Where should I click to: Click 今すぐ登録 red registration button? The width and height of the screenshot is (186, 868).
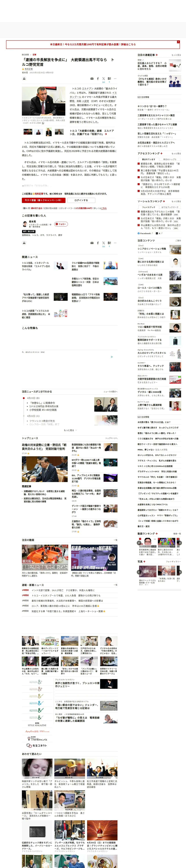click(44, 200)
